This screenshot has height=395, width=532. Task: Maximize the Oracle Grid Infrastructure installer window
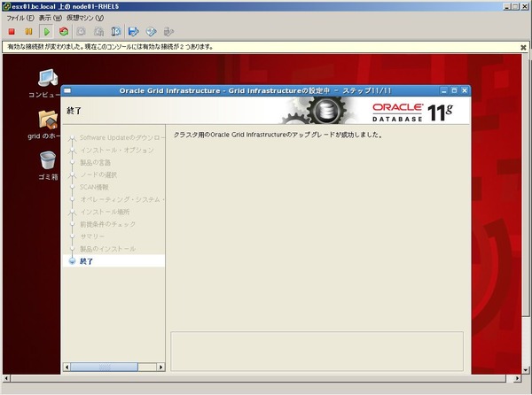[x=454, y=90]
